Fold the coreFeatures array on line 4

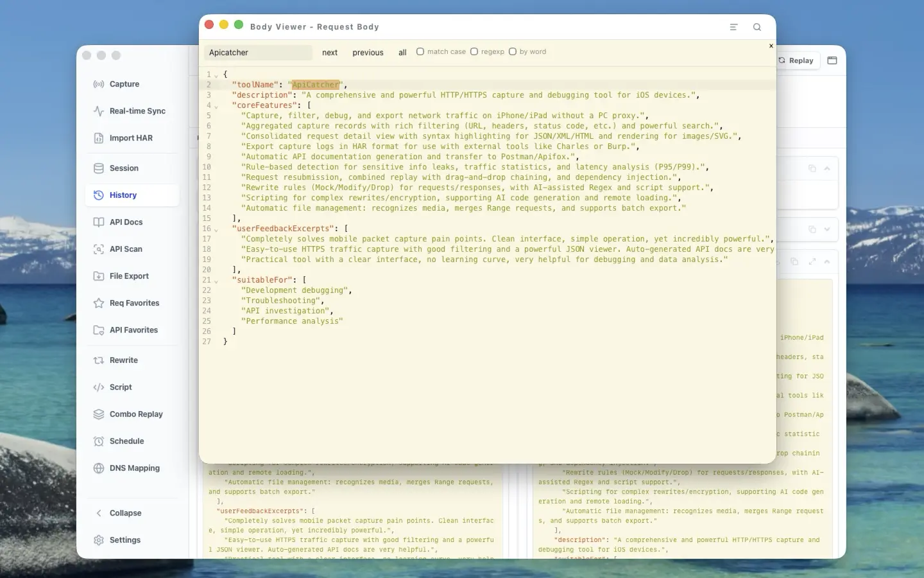(x=216, y=106)
